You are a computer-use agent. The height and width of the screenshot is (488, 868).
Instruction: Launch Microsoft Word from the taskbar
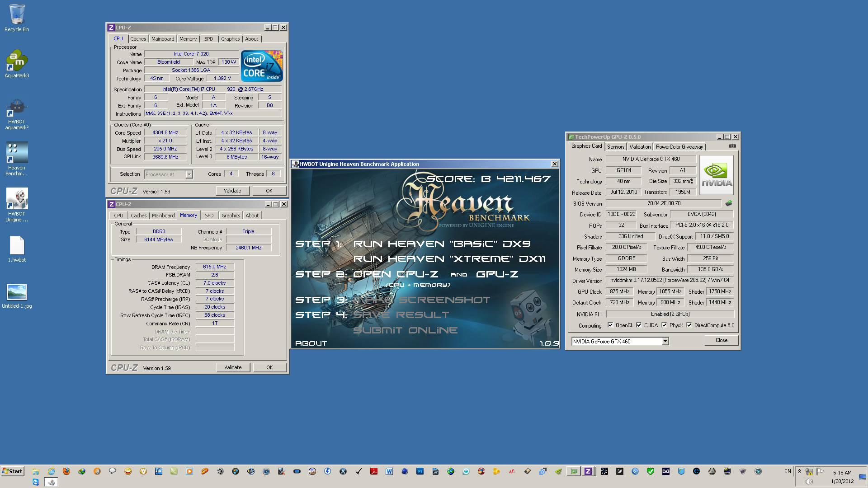tap(389, 471)
